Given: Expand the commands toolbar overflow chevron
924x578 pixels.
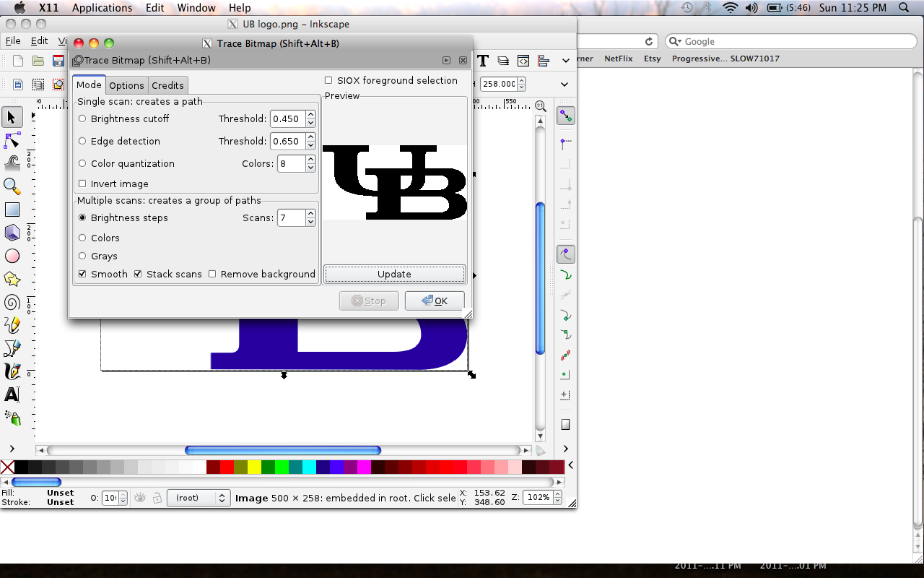Looking at the screenshot, I should tap(565, 61).
